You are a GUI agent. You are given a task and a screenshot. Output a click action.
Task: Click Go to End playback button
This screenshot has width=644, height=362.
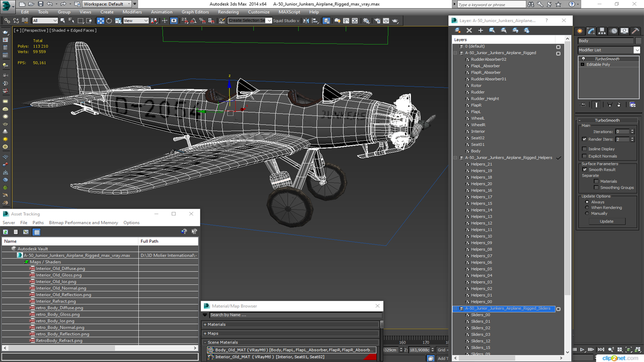pos(601,350)
